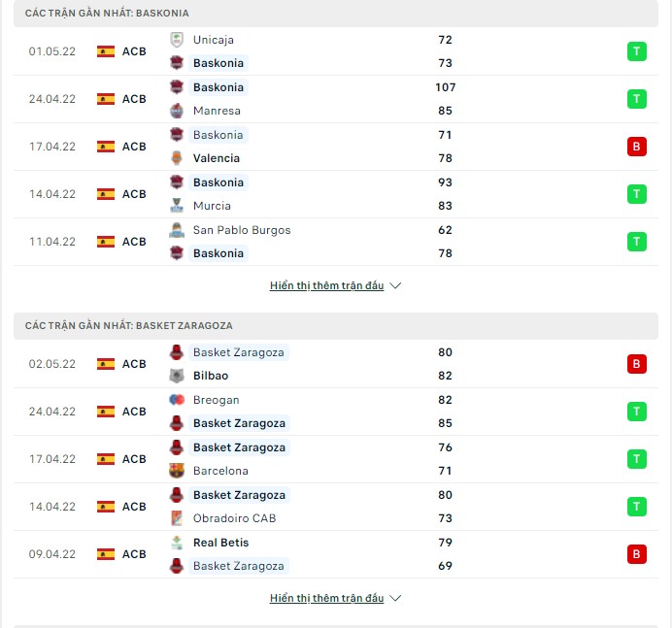Screen dimensions: 672x628
Task: Click green T badge for Unicaja match
Action: point(637,51)
